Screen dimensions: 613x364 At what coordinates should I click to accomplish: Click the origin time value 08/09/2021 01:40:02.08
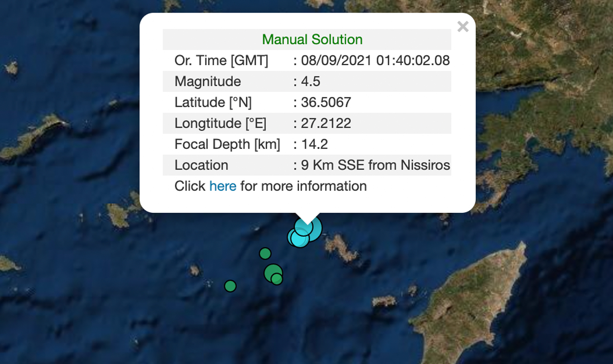pyautogui.click(x=375, y=61)
